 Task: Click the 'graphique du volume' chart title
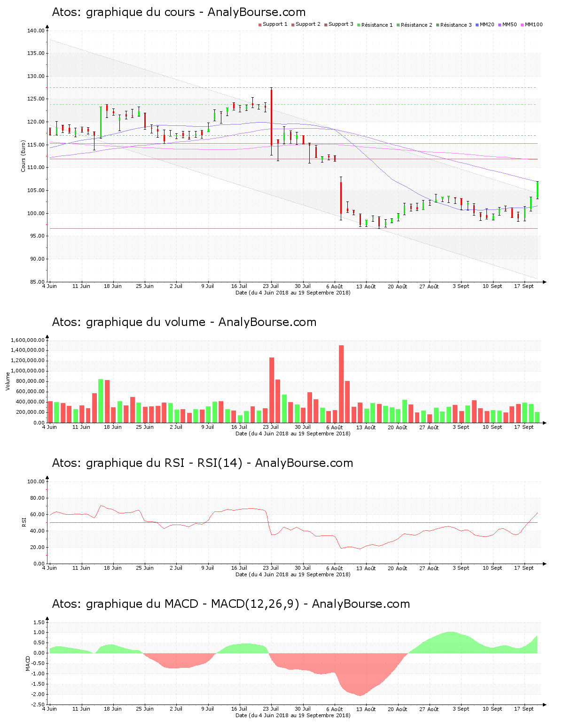point(184,322)
